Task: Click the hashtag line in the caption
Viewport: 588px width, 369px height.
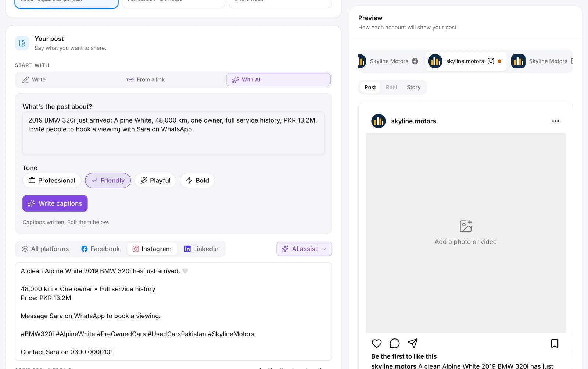Action: point(137,334)
